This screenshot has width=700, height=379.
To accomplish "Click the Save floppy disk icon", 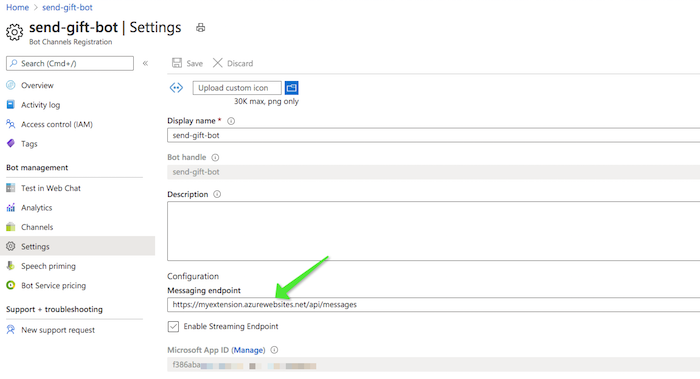I will tap(177, 63).
